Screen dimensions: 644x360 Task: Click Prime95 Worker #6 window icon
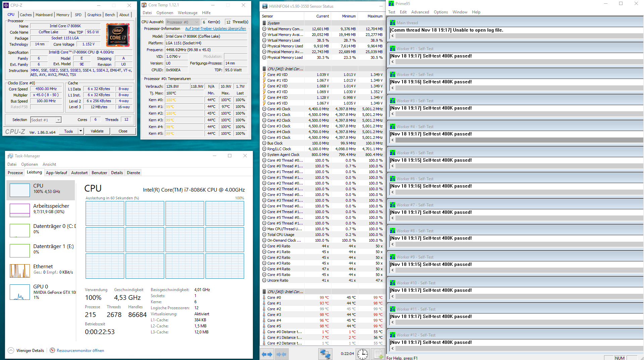(x=393, y=178)
